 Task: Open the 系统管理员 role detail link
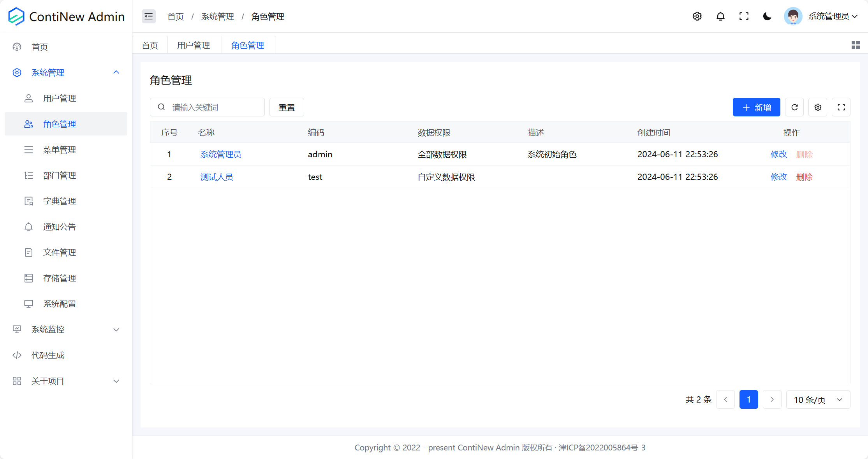[220, 154]
